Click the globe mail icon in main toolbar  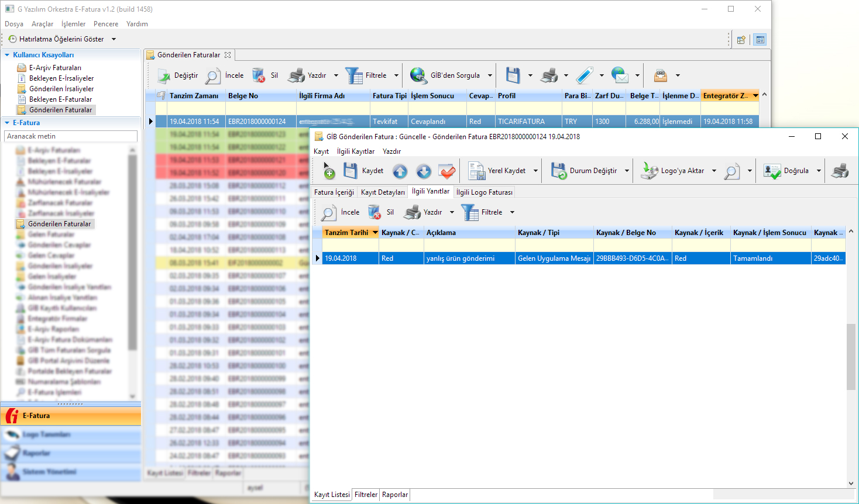click(x=619, y=75)
